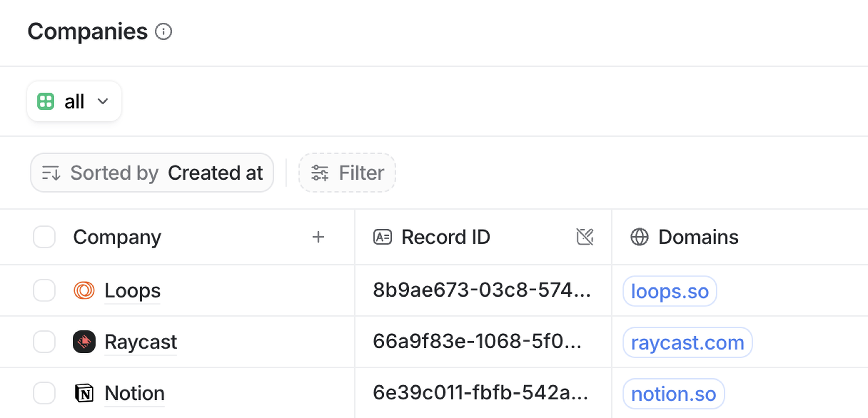Click the Record ID edit-disabled icon
The image size is (868, 418).
[585, 237]
